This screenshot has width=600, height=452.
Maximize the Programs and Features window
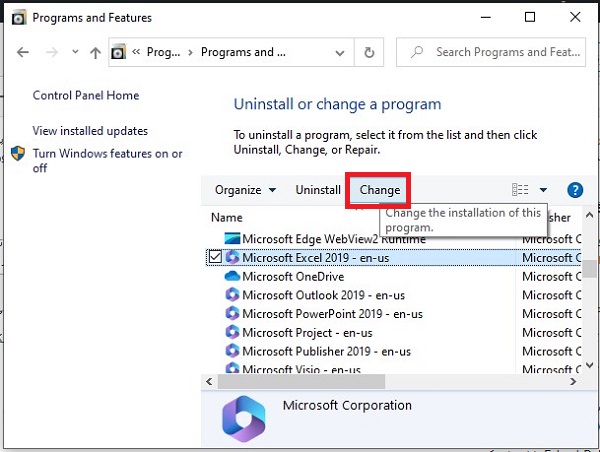click(530, 17)
